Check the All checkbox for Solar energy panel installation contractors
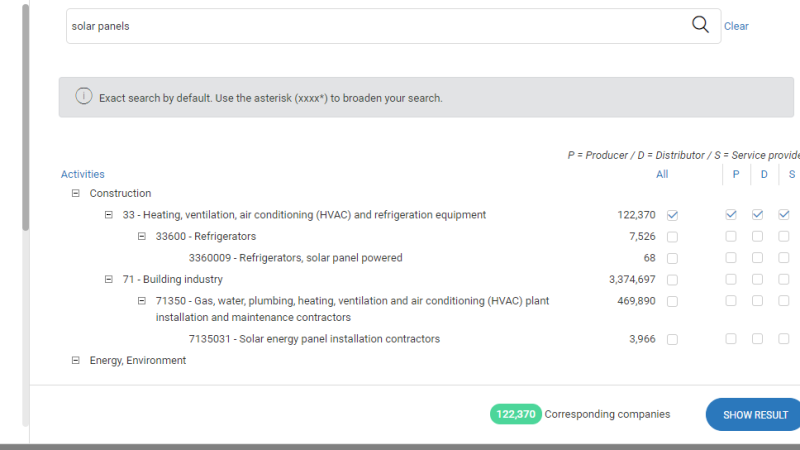800x450 pixels. point(672,339)
